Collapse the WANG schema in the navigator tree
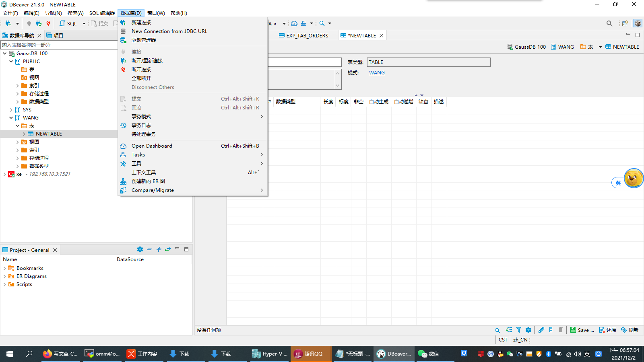 pos(11,117)
